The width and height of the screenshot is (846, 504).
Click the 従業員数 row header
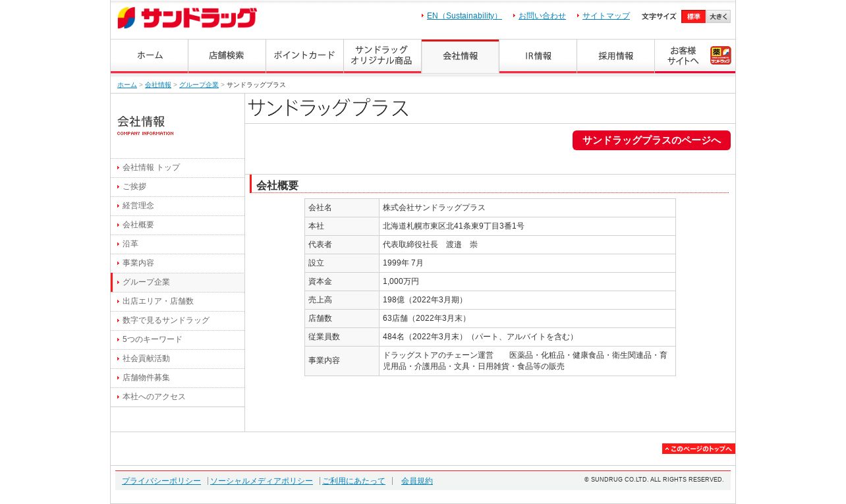click(x=342, y=337)
